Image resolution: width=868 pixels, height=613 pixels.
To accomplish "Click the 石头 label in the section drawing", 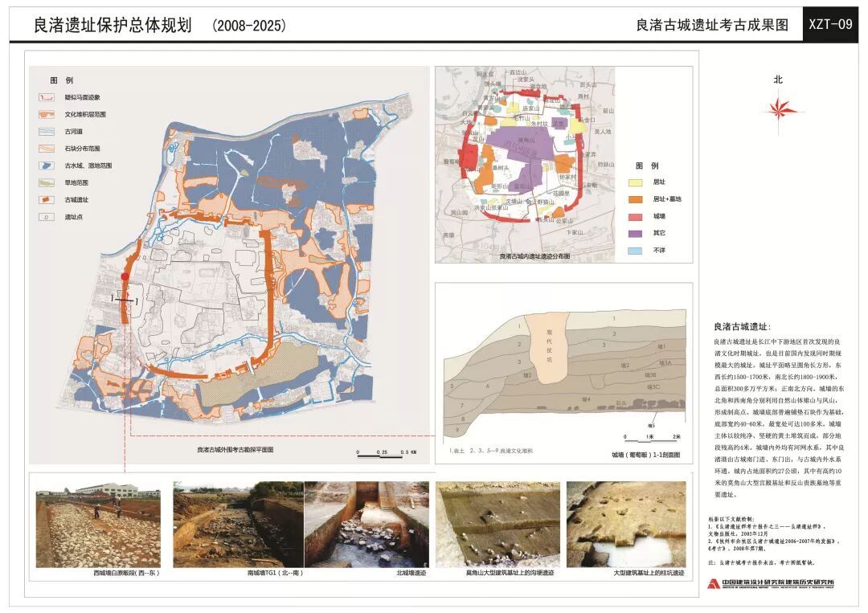I will [x=621, y=404].
